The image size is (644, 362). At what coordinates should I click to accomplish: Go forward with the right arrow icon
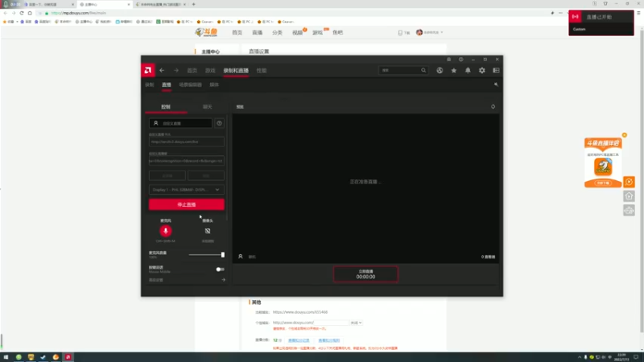pyautogui.click(x=176, y=70)
